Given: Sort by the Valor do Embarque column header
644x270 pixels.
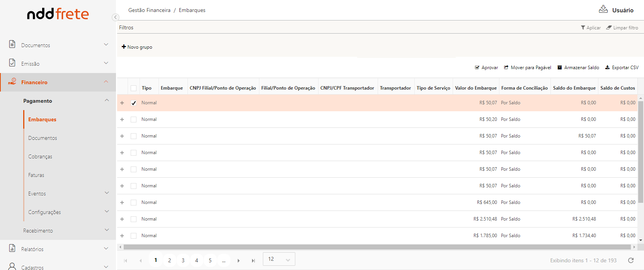Looking at the screenshot, I should 475,88.
